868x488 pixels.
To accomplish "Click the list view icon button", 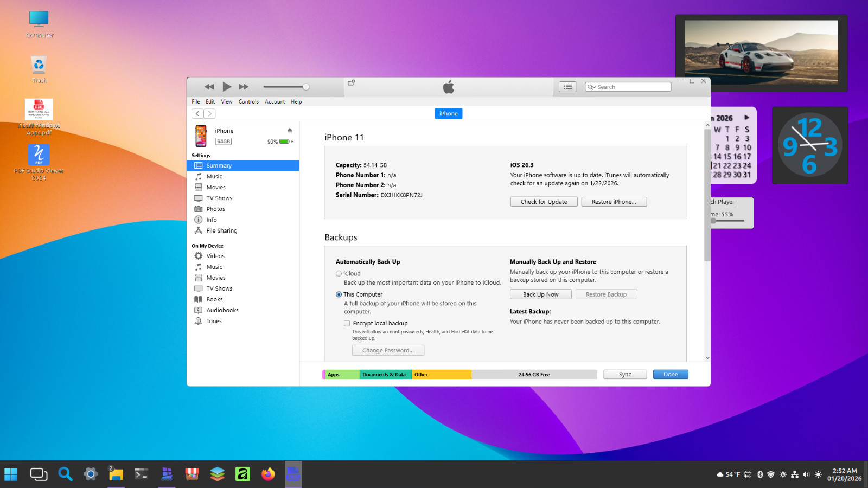I will click(x=567, y=87).
